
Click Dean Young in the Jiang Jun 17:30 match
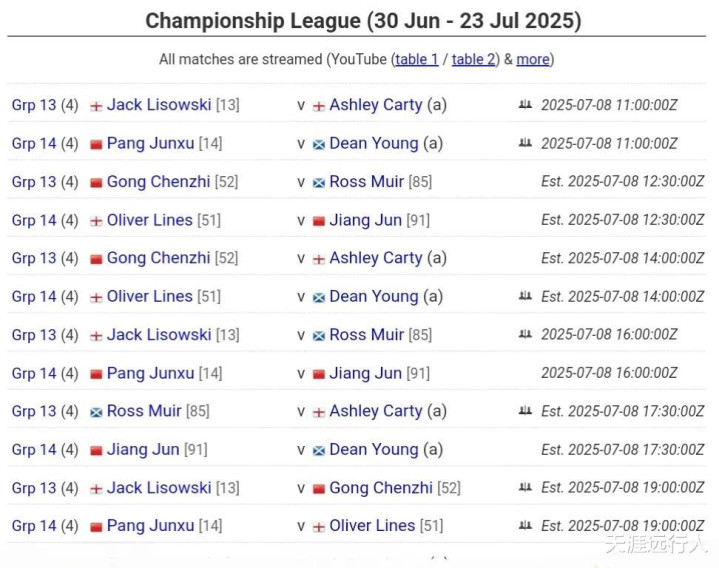coord(374,449)
